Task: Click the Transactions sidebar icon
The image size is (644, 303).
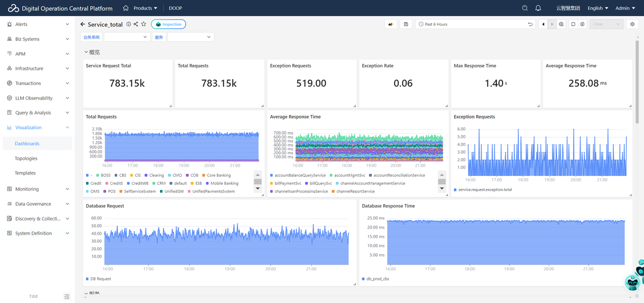Action: pos(10,83)
